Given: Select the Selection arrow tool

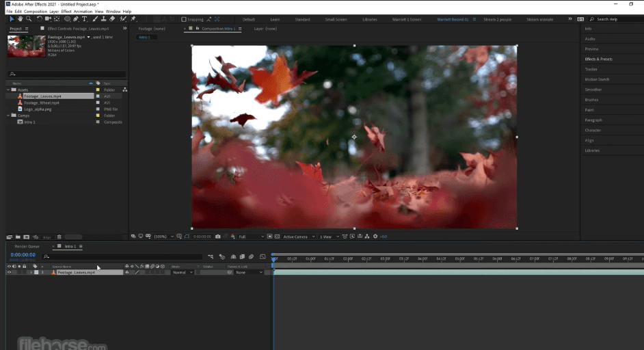Looking at the screenshot, I should point(12,19).
